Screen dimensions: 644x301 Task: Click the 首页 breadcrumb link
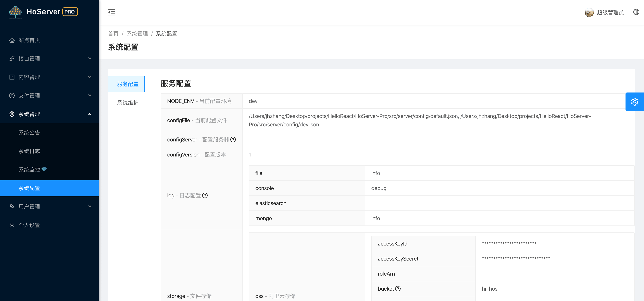(x=113, y=34)
